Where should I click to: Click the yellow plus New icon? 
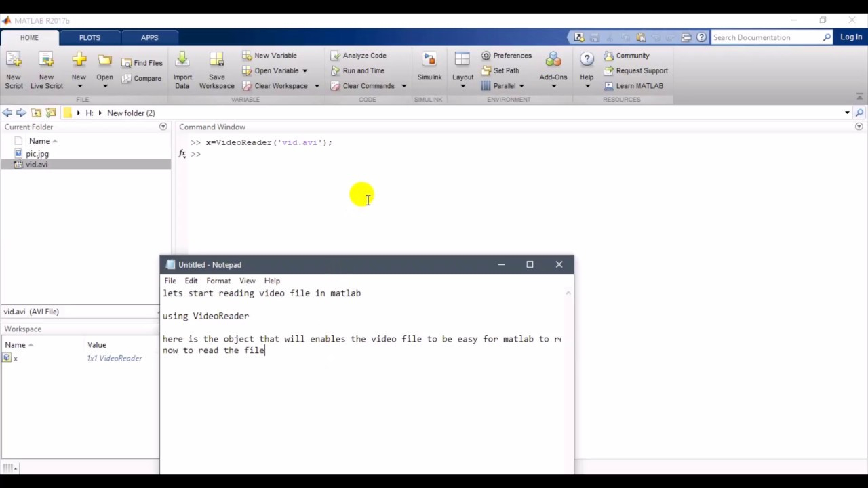pos(79,60)
